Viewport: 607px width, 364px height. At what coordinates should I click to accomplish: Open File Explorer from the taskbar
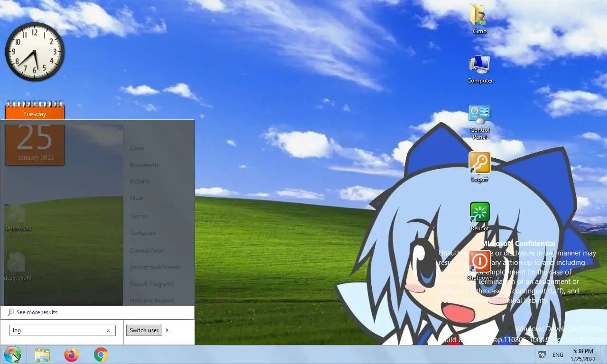pos(42,355)
